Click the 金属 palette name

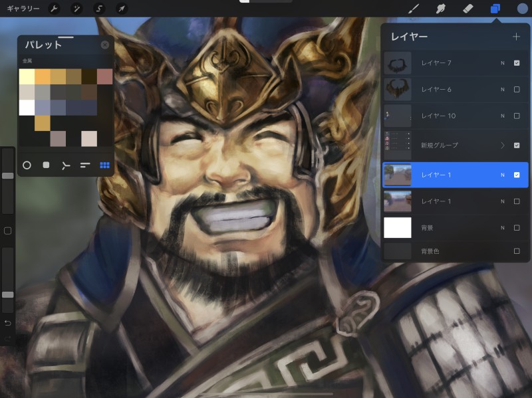(x=27, y=61)
